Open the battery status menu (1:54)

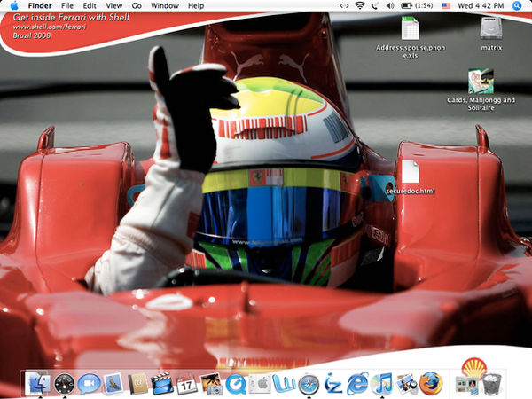pos(417,6)
